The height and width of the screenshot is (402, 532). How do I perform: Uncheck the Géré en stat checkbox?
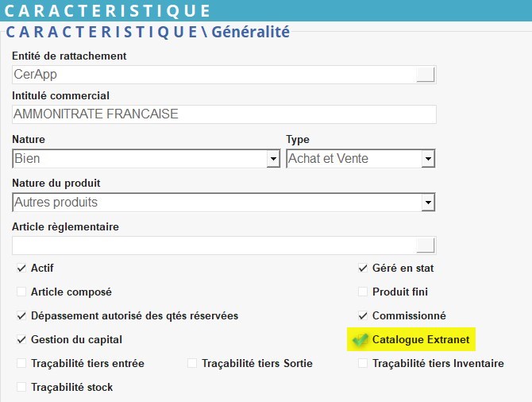[363, 269]
